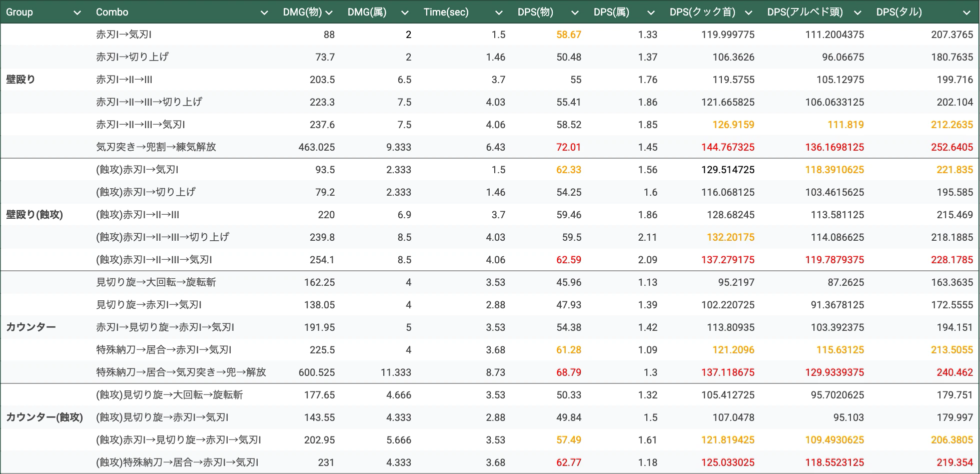Image resolution: width=980 pixels, height=474 pixels.
Task: Select the DPS(属) value 2.11
Action: coord(648,237)
